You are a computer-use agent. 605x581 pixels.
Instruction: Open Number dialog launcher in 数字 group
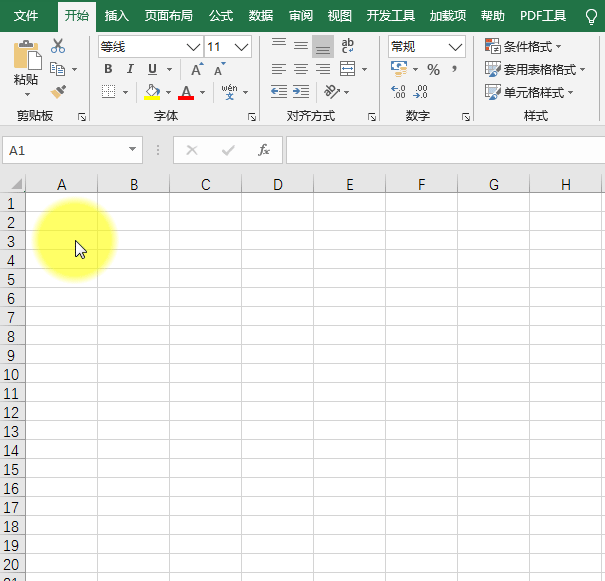click(x=466, y=117)
